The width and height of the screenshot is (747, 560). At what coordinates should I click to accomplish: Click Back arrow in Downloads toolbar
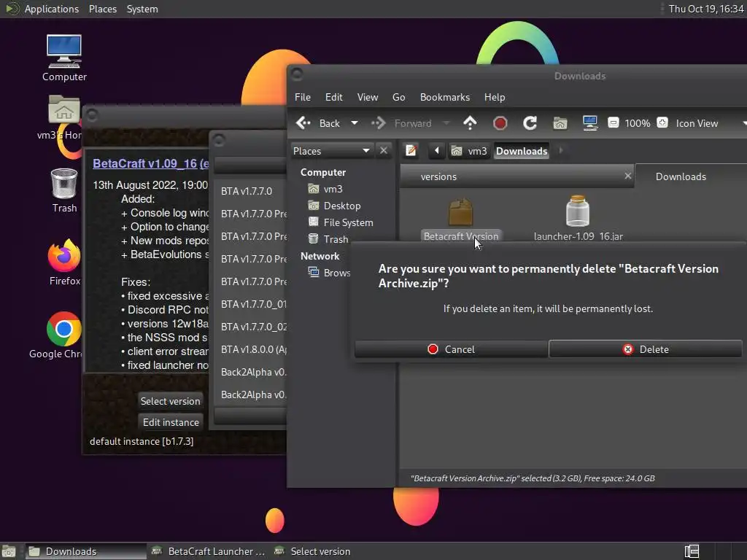pyautogui.click(x=317, y=123)
